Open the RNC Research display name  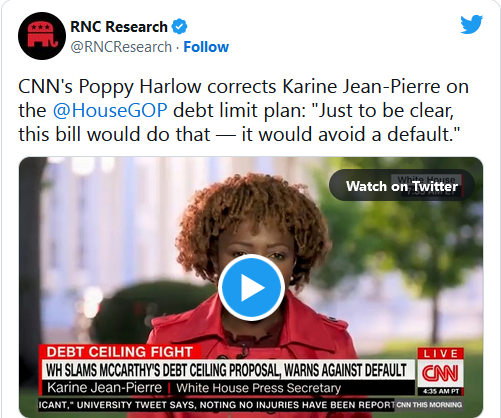[x=119, y=27]
